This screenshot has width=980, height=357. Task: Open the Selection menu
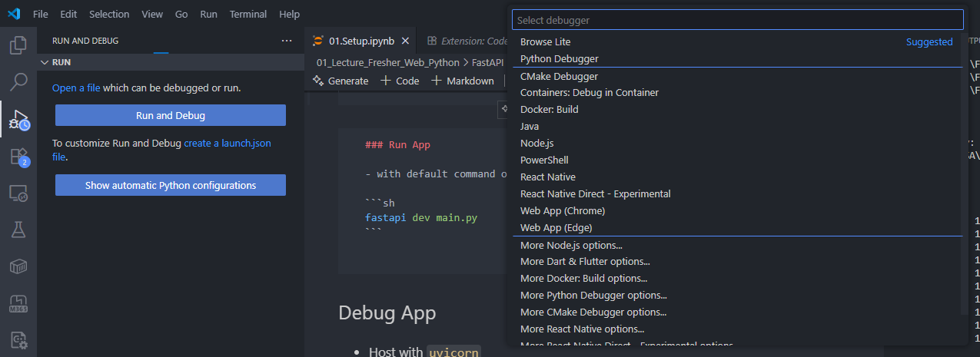109,14
